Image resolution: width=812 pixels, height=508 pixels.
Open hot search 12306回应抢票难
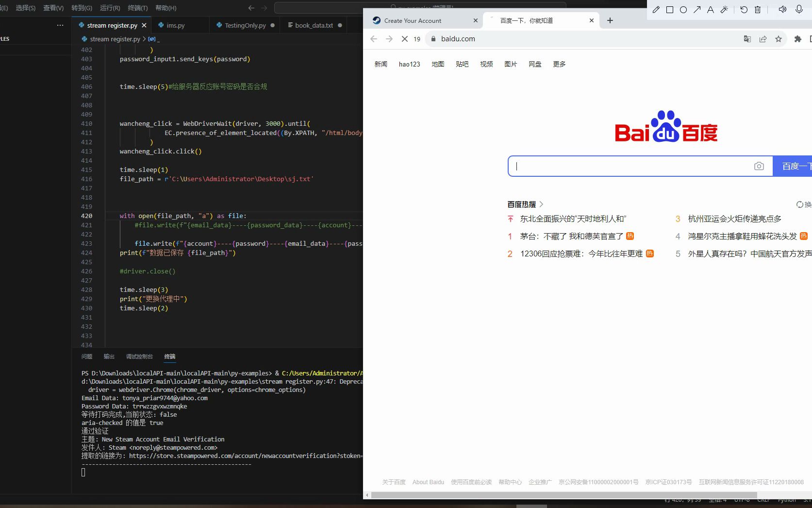pyautogui.click(x=581, y=254)
